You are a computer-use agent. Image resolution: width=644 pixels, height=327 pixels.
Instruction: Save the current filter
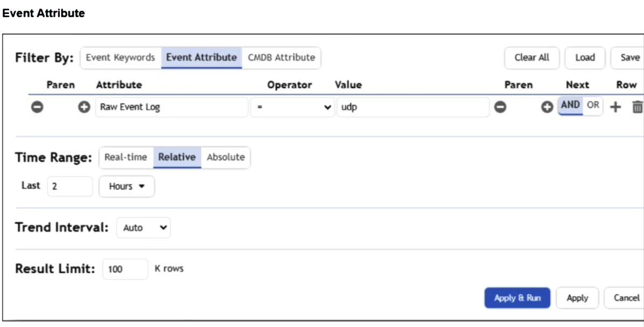(x=628, y=58)
